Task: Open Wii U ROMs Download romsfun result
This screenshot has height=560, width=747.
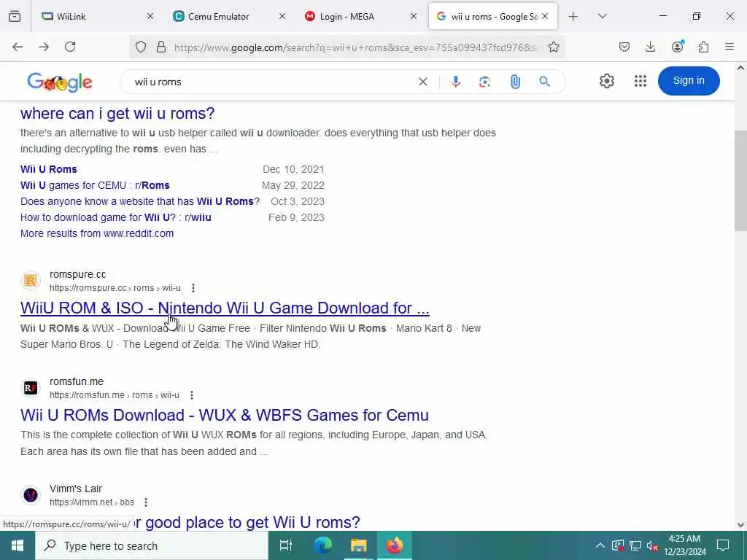Action: click(x=225, y=415)
